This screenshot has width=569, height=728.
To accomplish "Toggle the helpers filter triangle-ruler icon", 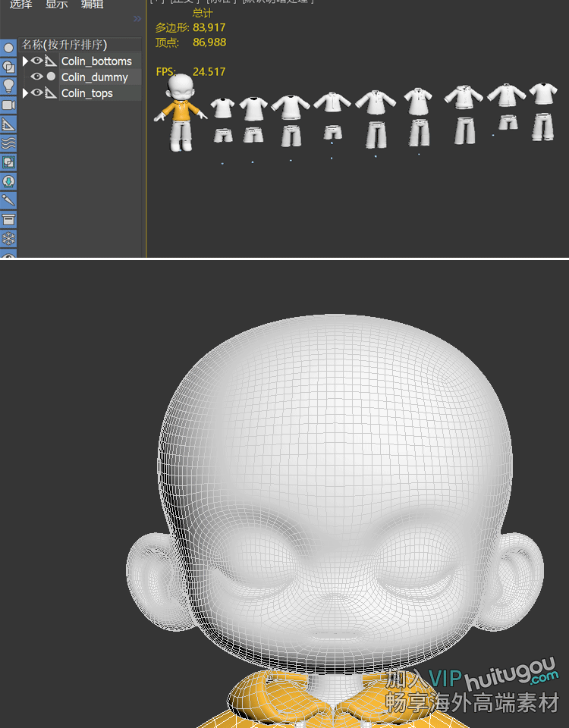I will (x=8, y=124).
